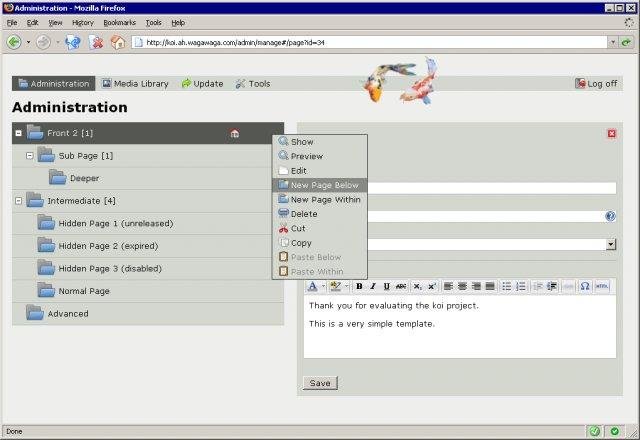Viewport: 640px width, 440px height.
Task: Toggle subscript formatting
Action: click(418, 286)
